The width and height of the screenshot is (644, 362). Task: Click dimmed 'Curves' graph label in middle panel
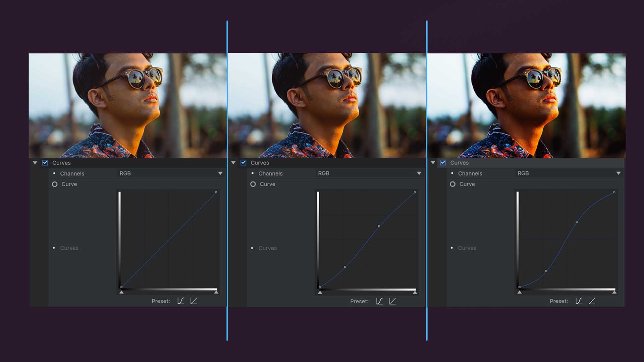click(268, 248)
